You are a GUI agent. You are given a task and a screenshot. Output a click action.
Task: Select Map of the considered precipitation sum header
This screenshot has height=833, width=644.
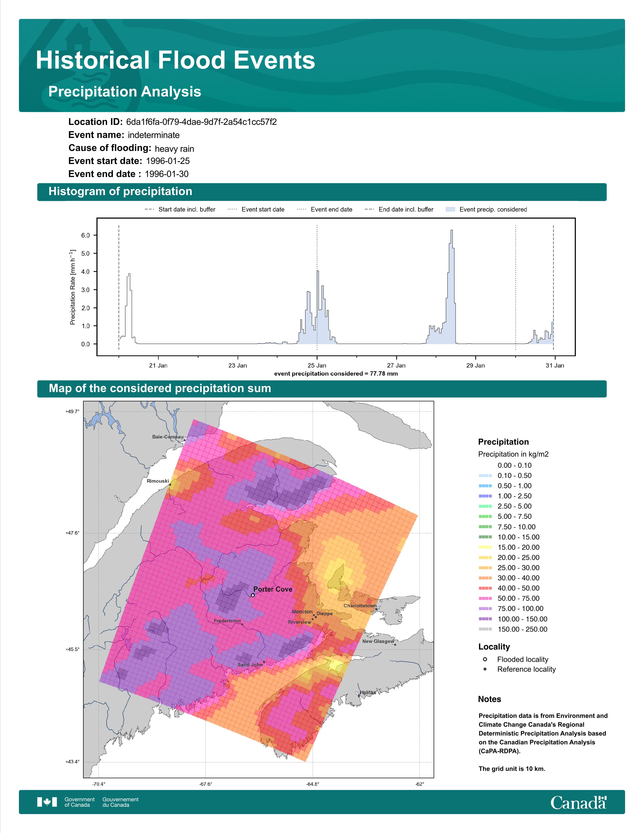(321, 388)
